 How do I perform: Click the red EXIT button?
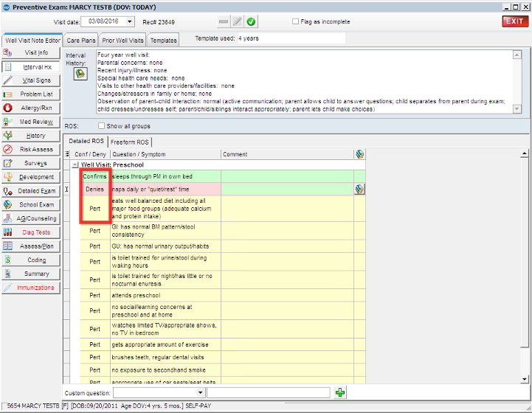tap(515, 21)
